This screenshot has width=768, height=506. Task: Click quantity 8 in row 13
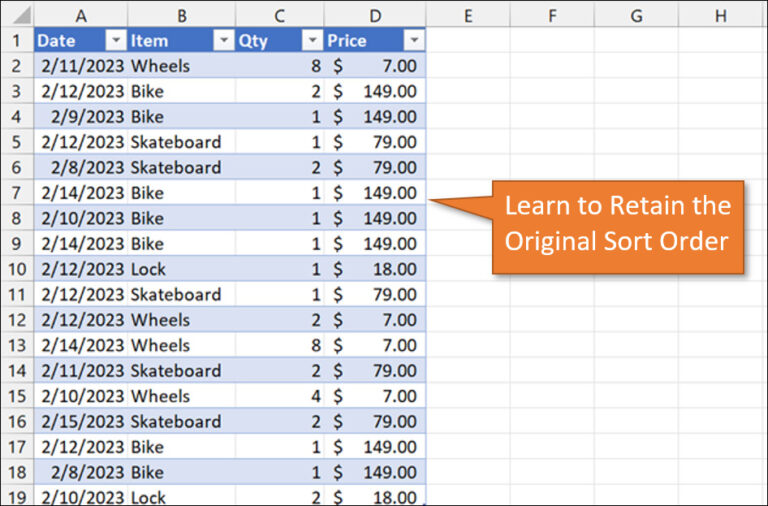click(280, 345)
